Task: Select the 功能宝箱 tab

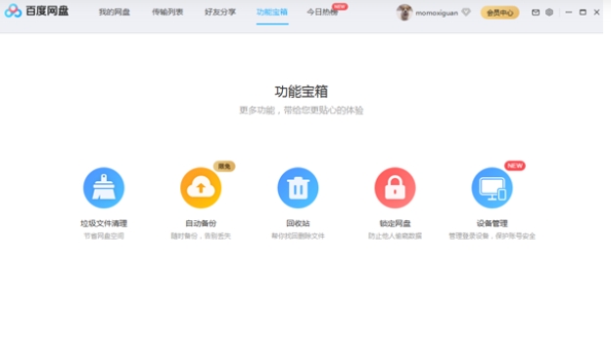Action: click(x=272, y=12)
